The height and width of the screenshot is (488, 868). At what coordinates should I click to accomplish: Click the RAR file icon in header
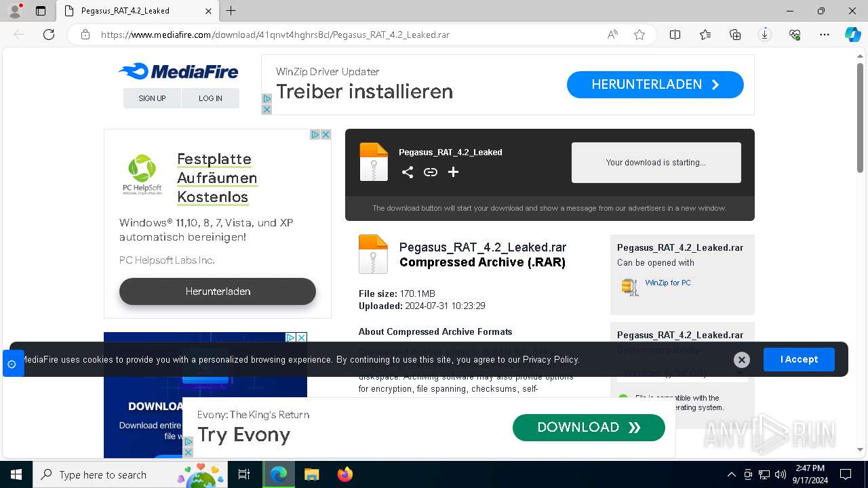374,162
